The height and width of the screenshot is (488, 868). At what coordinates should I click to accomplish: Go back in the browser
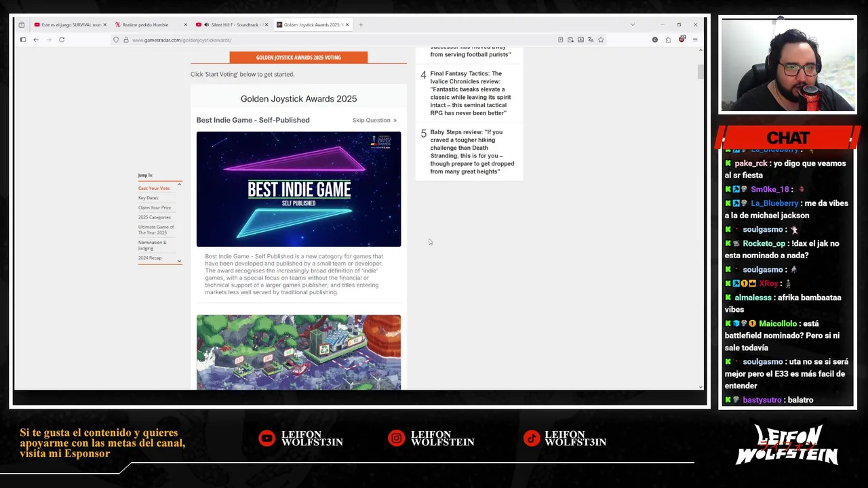tap(36, 40)
